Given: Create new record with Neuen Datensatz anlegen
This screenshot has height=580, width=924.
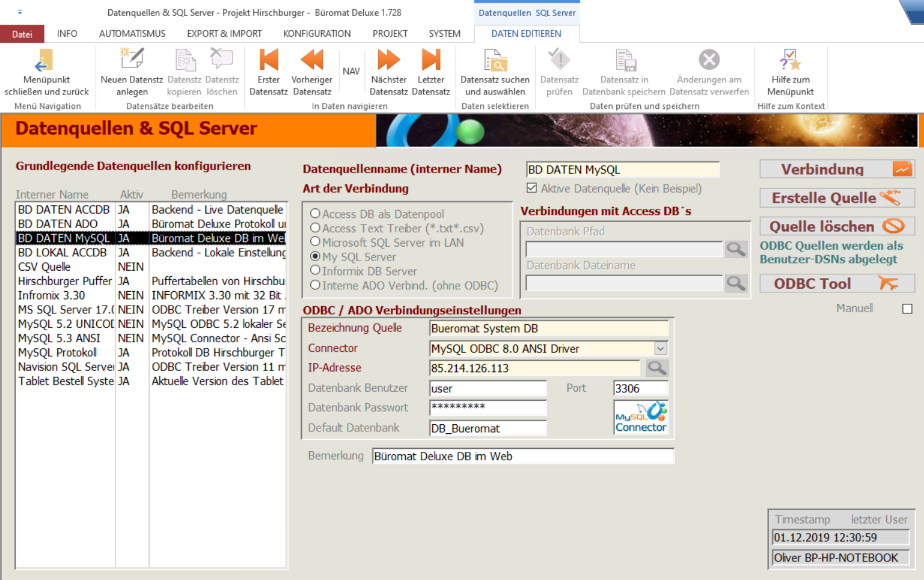Looking at the screenshot, I should tap(132, 61).
